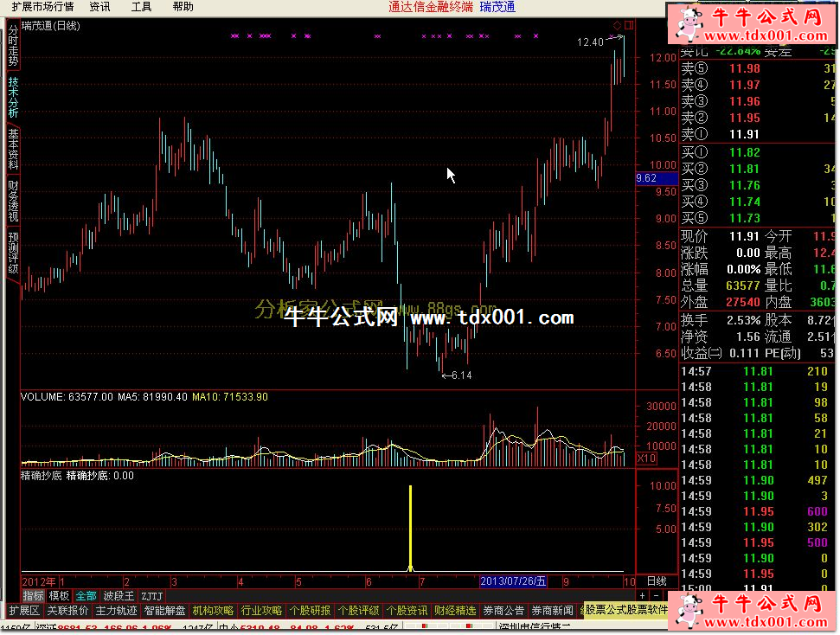Switch to the 分时走势 side tab
This screenshot has height=635, width=840.
(x=13, y=44)
